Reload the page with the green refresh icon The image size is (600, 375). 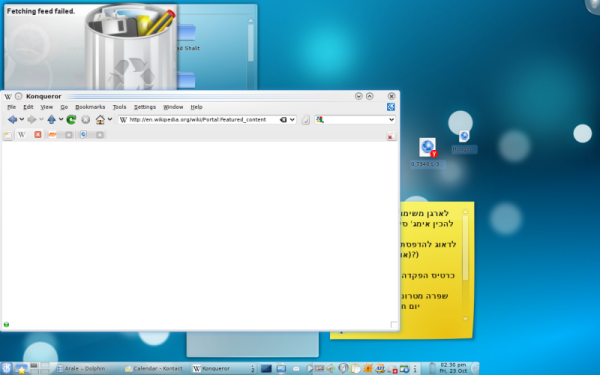tap(71, 120)
